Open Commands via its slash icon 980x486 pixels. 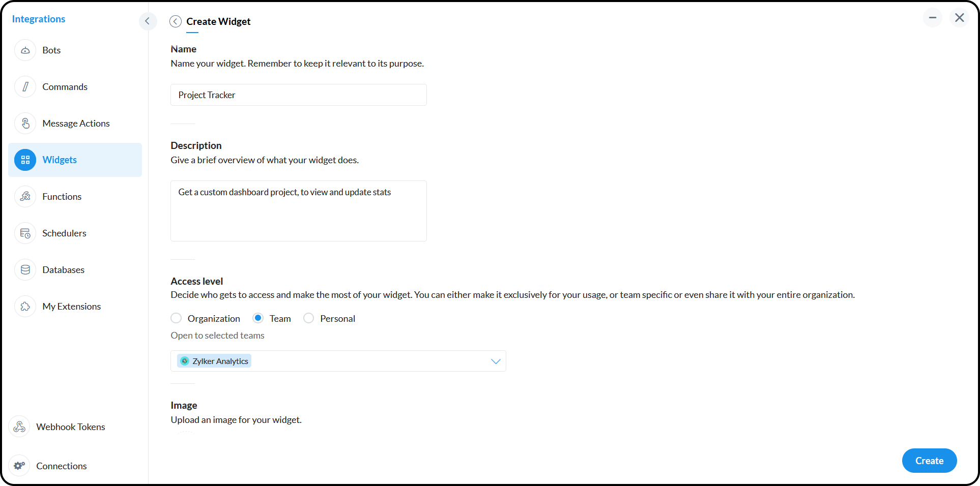25,87
